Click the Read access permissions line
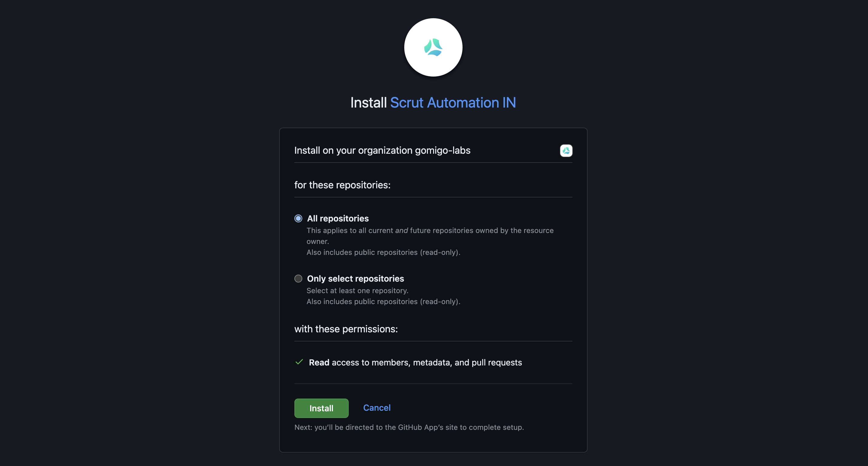The image size is (868, 466). pos(415,362)
